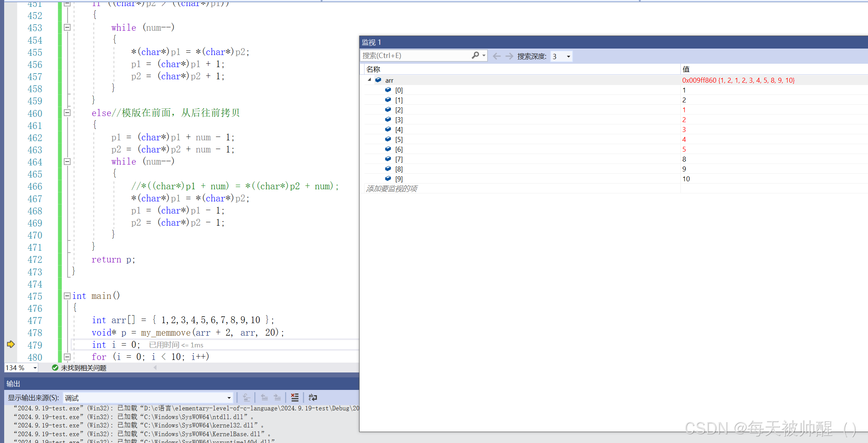This screenshot has height=443, width=868.
Task: Click Watch search forward arrow
Action: pyautogui.click(x=509, y=56)
